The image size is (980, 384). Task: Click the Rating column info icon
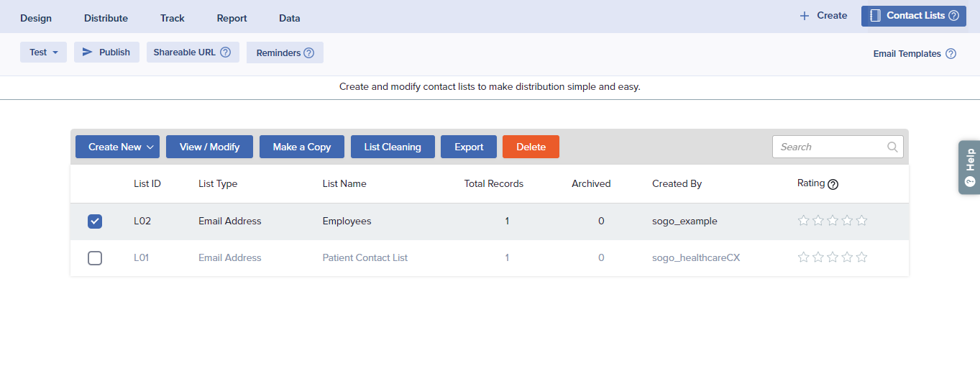833,184
